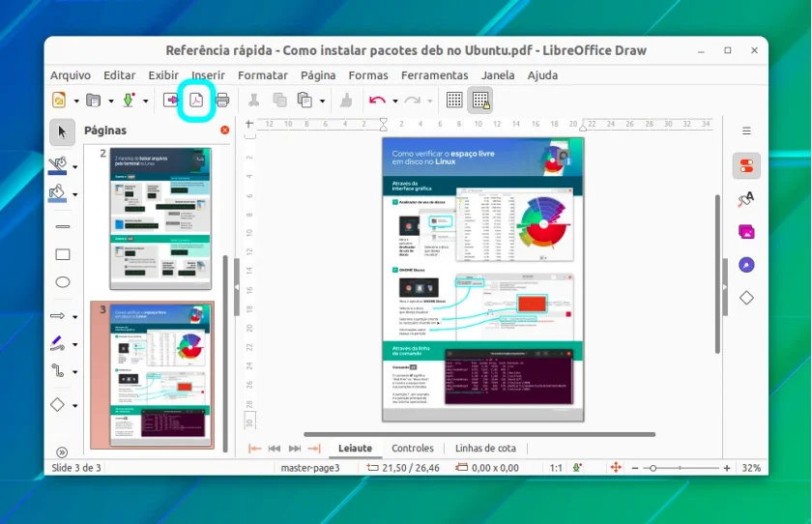Open Save dropdown arrow

pyautogui.click(x=146, y=101)
